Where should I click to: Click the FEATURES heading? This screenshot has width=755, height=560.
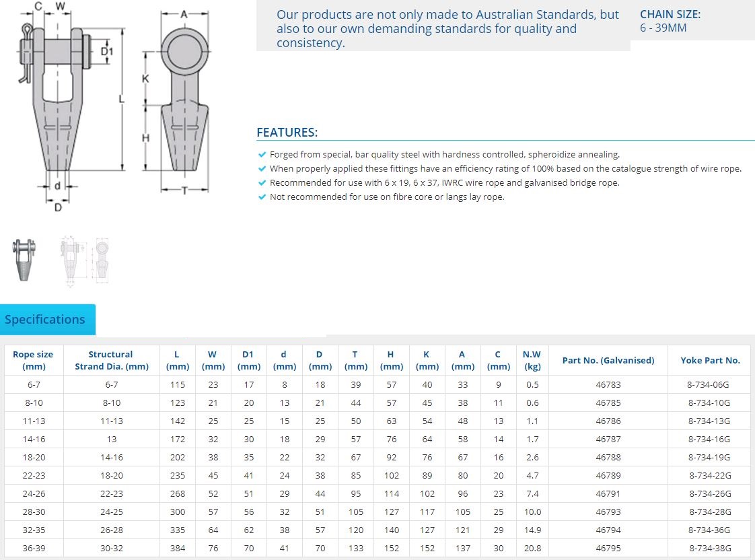tap(287, 133)
